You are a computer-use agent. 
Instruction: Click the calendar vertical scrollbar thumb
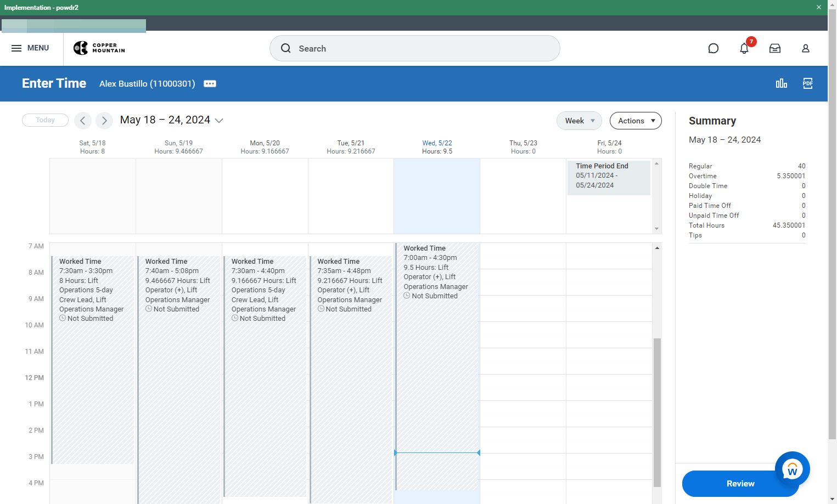657,412
